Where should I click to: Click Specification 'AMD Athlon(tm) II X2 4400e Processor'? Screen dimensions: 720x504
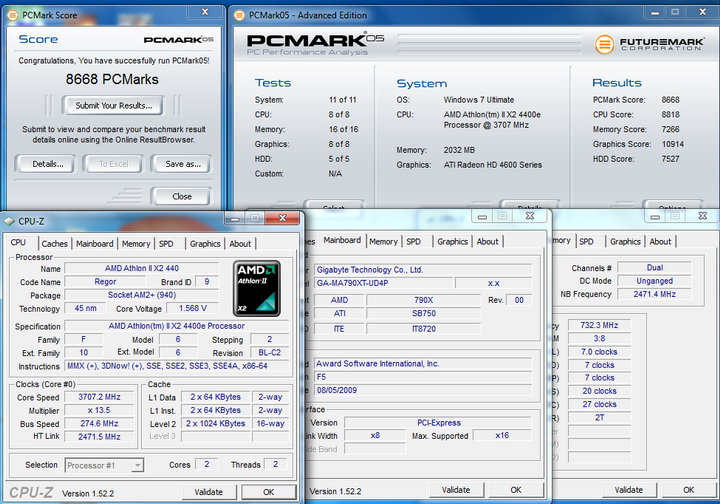(177, 326)
